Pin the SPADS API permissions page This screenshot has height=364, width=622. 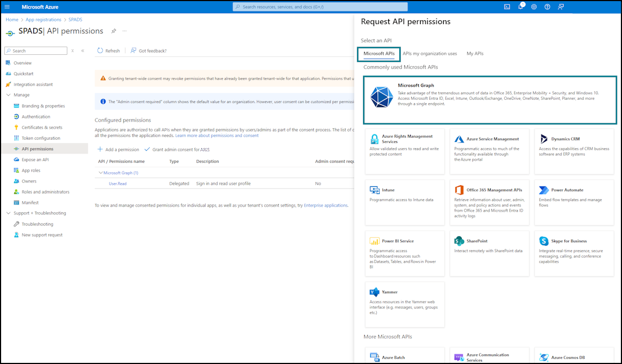[x=114, y=31]
